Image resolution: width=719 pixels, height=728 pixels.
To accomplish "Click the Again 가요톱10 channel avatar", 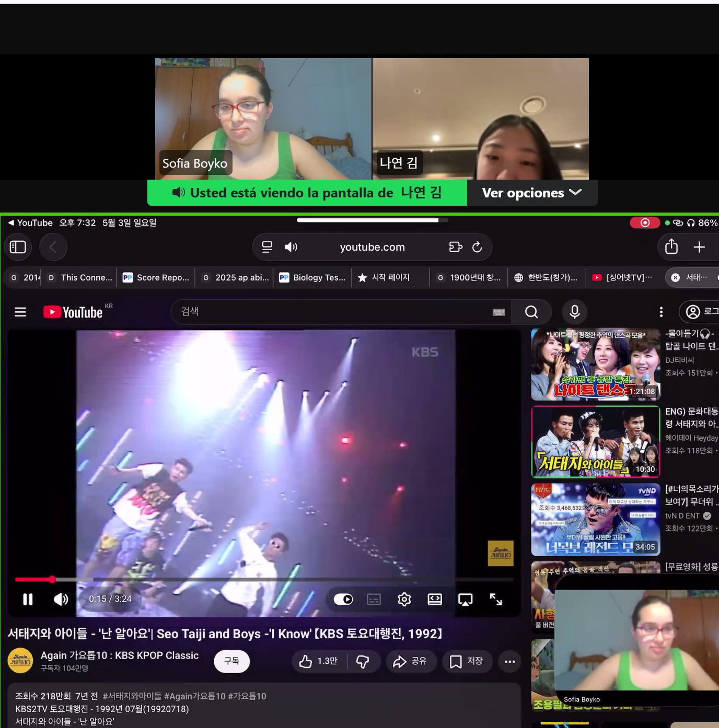I will click(20, 661).
